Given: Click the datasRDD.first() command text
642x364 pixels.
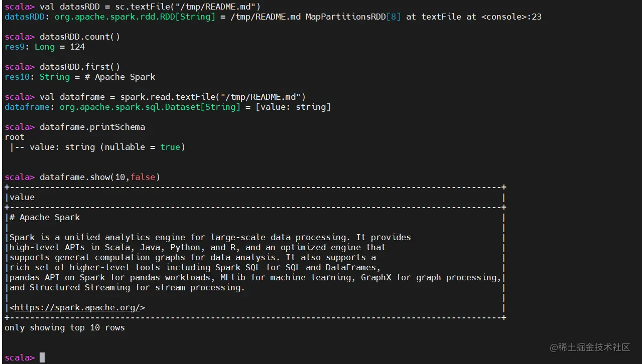Looking at the screenshot, I should tap(80, 67).
